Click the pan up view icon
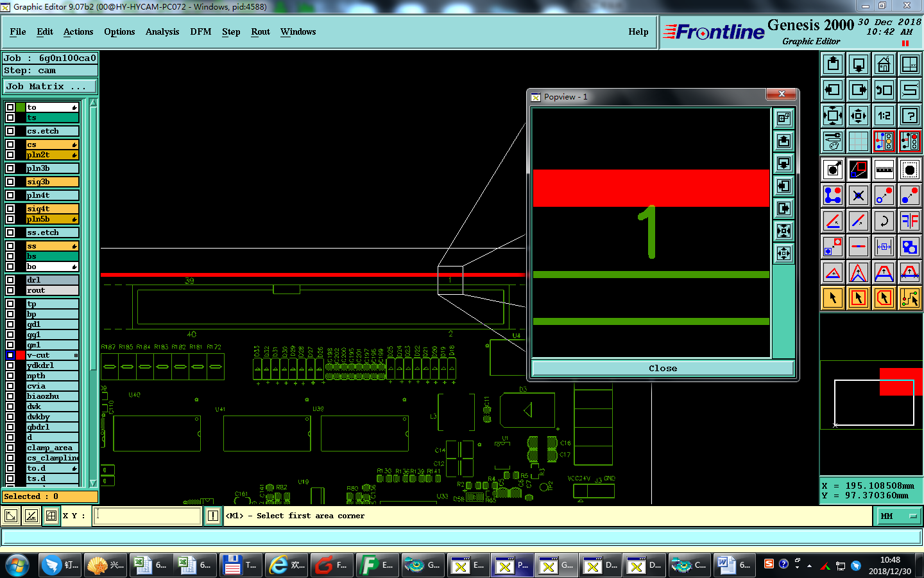Image resolution: width=924 pixels, height=578 pixels. click(x=833, y=64)
